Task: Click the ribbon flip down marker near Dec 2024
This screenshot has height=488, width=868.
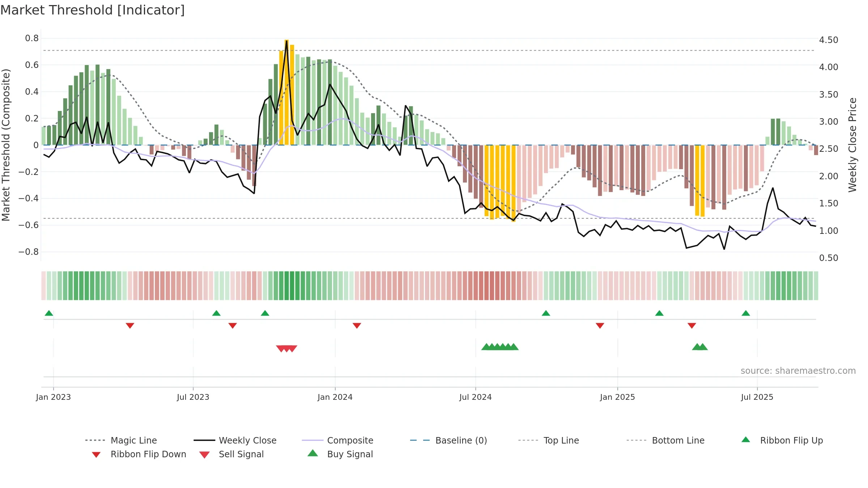Action: (x=600, y=326)
